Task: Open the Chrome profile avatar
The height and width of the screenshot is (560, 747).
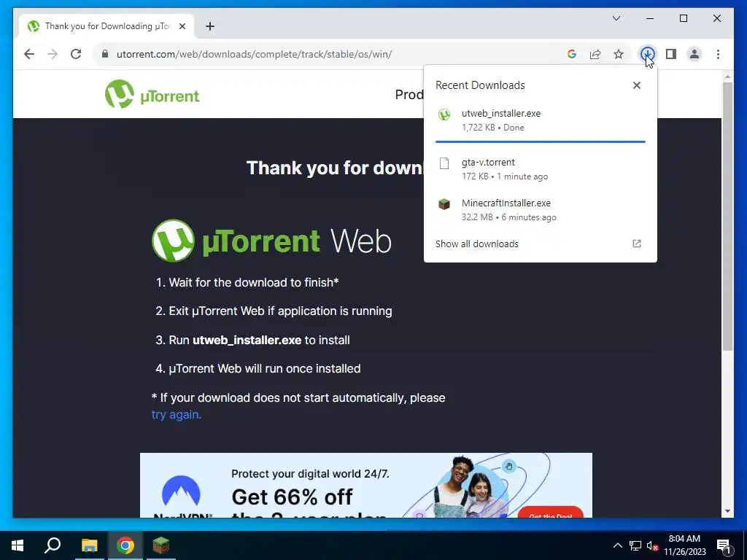Action: click(694, 54)
